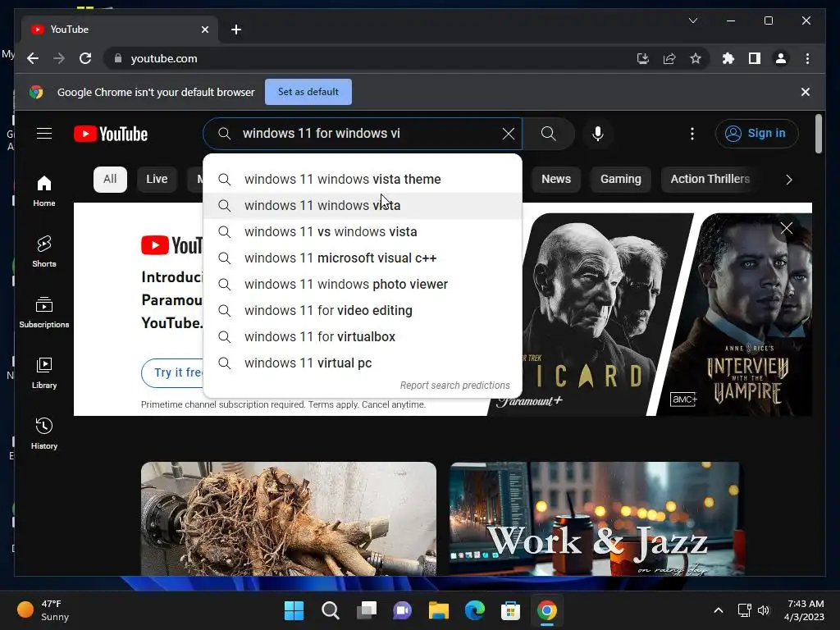Go back with the browser back arrow
Image resolution: width=840 pixels, height=630 pixels.
point(33,58)
